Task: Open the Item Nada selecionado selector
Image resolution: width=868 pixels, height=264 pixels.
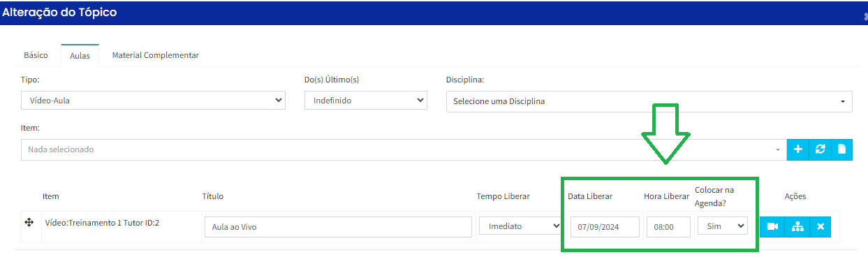Action: coord(404,149)
